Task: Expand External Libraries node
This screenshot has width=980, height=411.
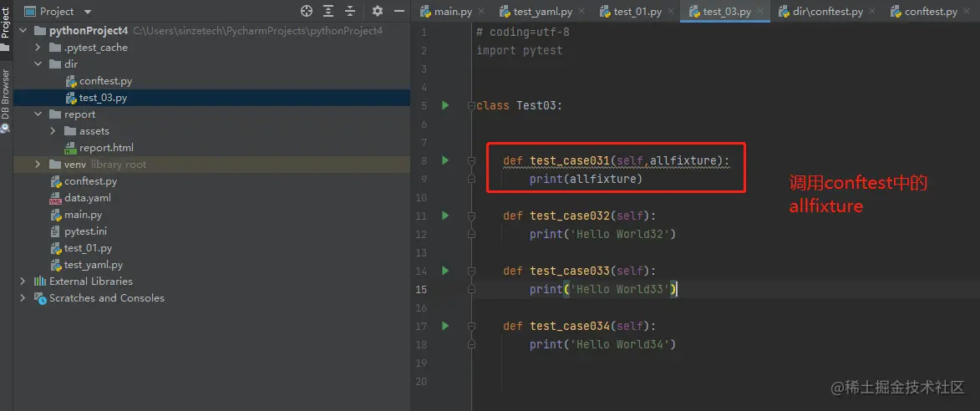Action: point(23,281)
